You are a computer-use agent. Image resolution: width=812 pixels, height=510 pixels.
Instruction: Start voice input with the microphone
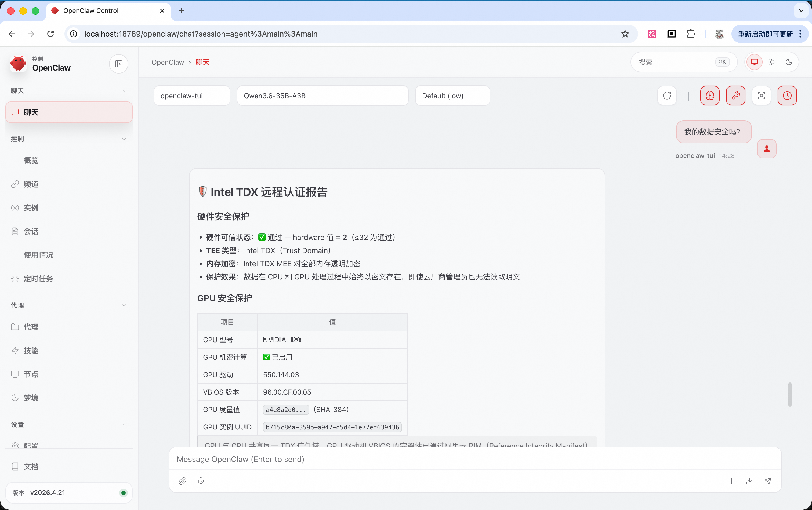(x=201, y=481)
